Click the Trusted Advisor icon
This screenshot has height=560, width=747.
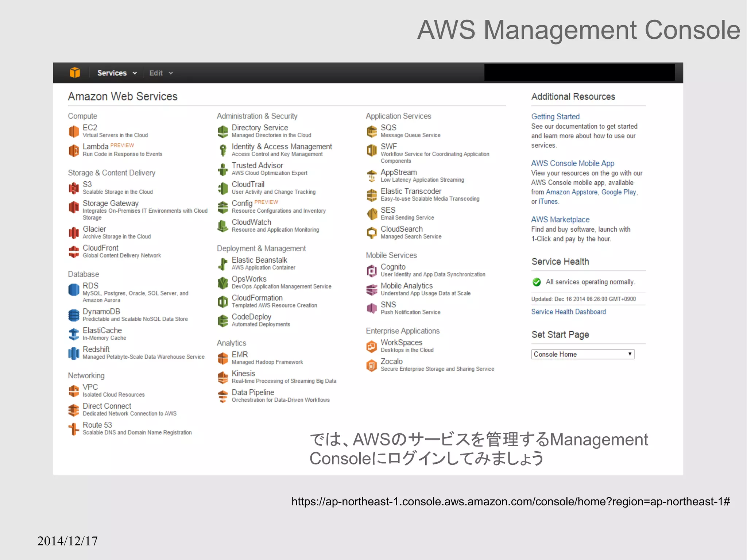pos(223,169)
